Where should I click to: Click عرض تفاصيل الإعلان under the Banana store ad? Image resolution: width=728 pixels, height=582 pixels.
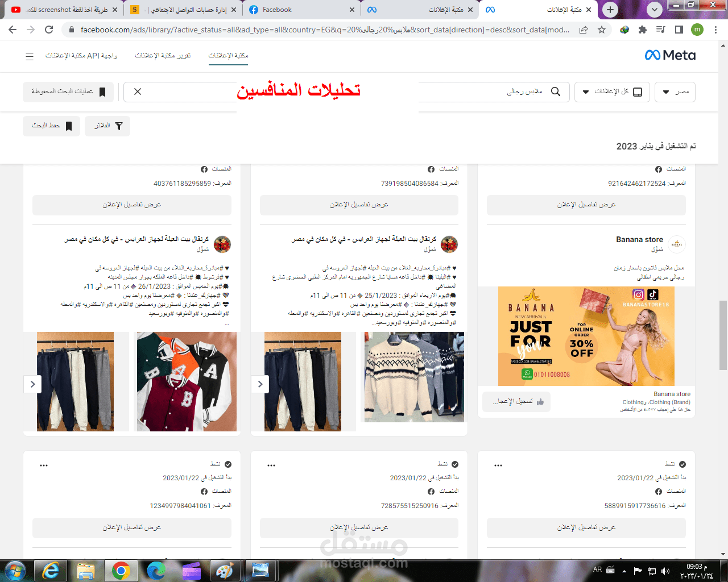(586, 205)
